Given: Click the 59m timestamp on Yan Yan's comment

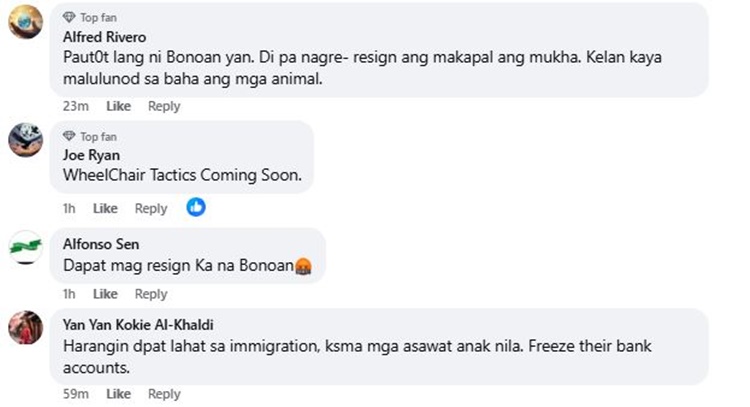Looking at the screenshot, I should click(75, 394).
